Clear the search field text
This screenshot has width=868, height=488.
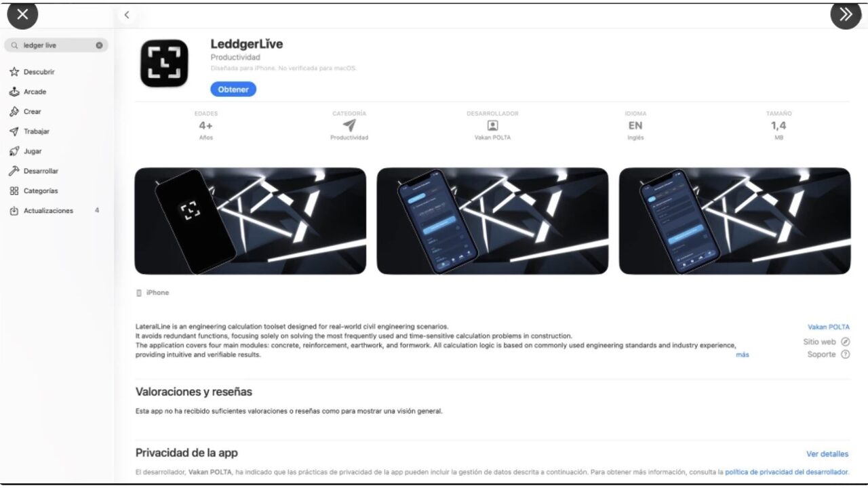(x=99, y=45)
